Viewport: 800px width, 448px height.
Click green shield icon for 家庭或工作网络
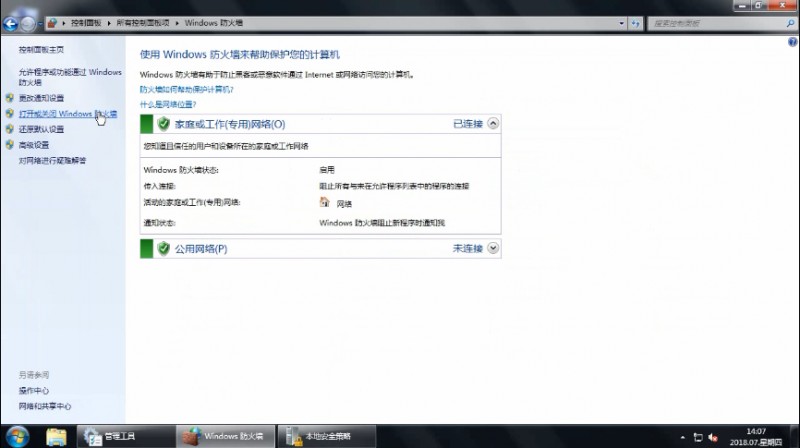point(163,123)
